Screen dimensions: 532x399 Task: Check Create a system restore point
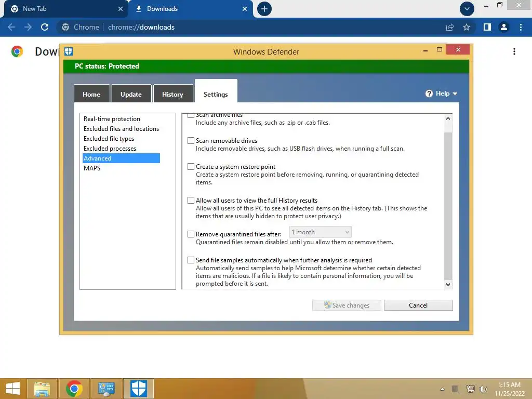click(x=191, y=167)
